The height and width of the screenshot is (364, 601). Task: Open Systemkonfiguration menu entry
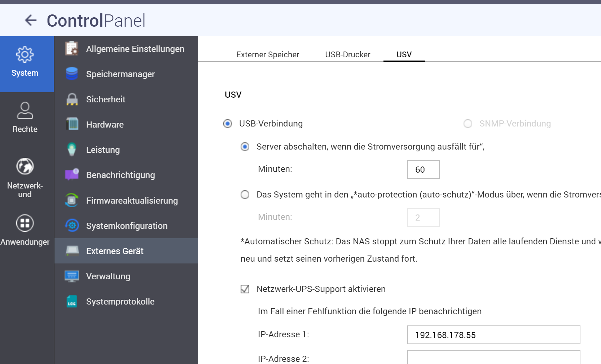[126, 226]
